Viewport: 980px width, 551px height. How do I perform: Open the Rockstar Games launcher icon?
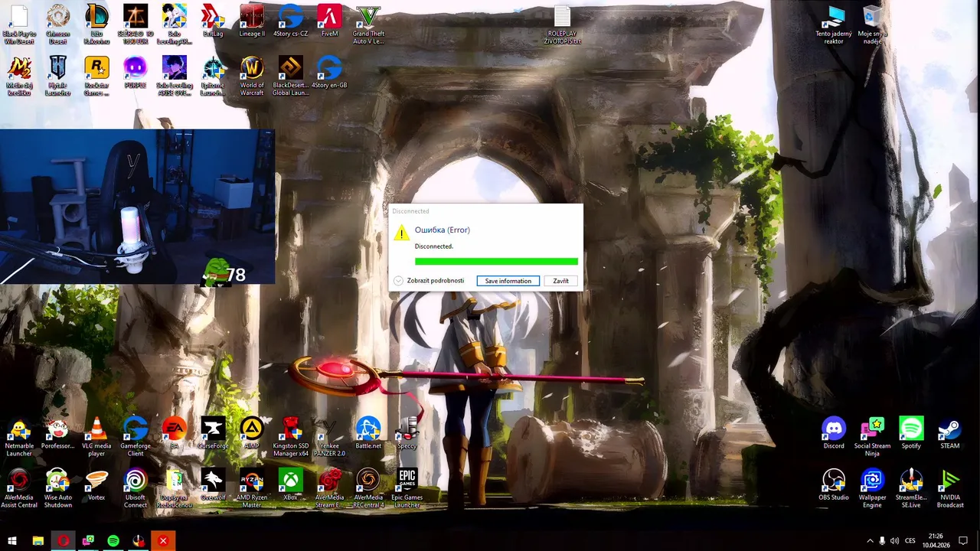click(x=96, y=76)
